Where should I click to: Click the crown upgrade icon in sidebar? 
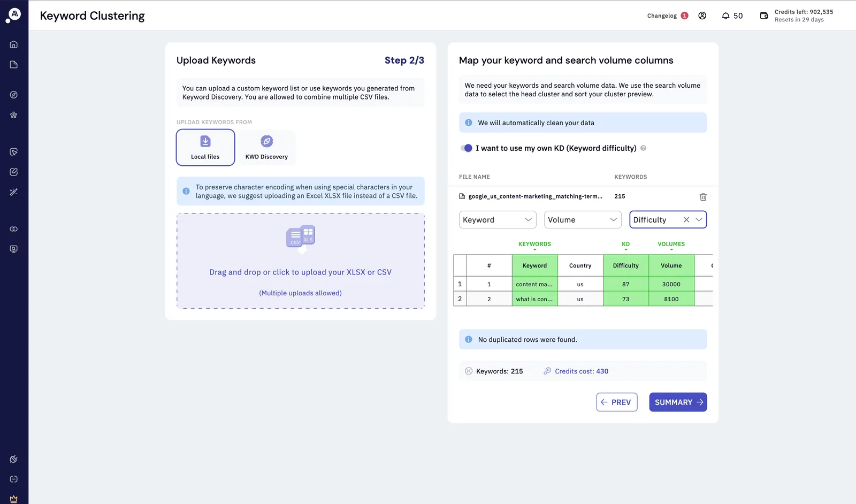click(14, 499)
